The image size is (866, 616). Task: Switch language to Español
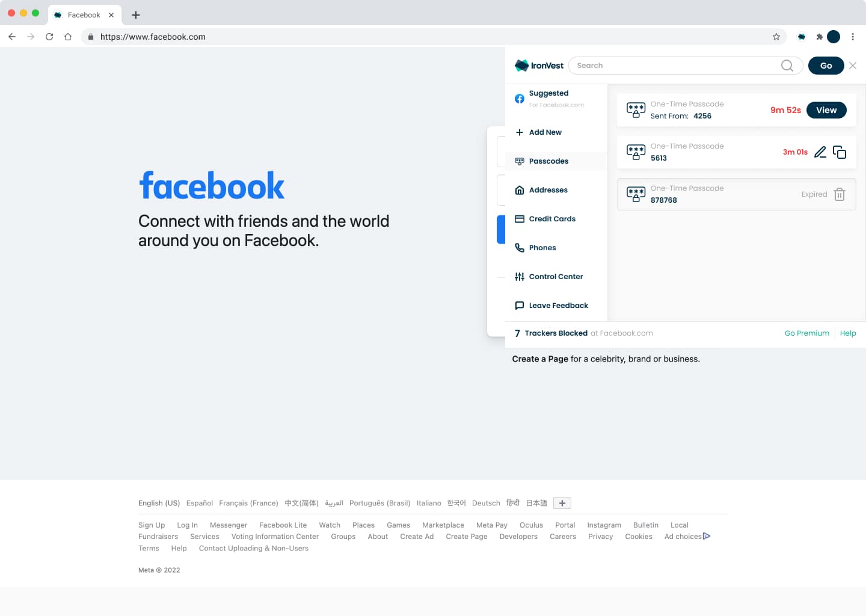coord(200,503)
